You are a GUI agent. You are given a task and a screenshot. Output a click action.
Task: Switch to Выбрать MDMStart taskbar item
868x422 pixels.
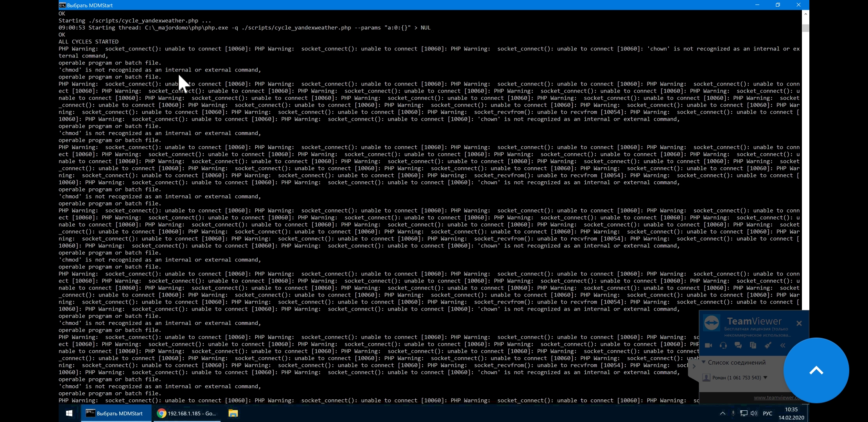pyautogui.click(x=116, y=413)
